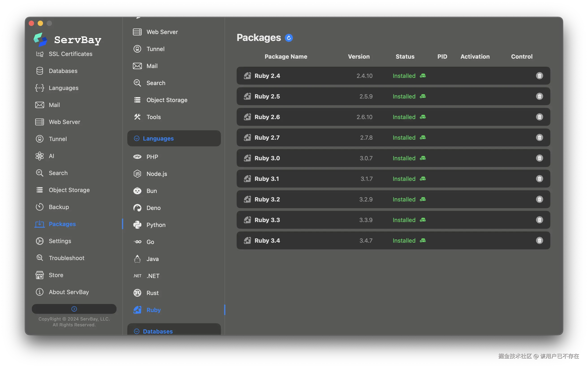Click the Version column header
This screenshot has width=588, height=368.
(x=359, y=56)
